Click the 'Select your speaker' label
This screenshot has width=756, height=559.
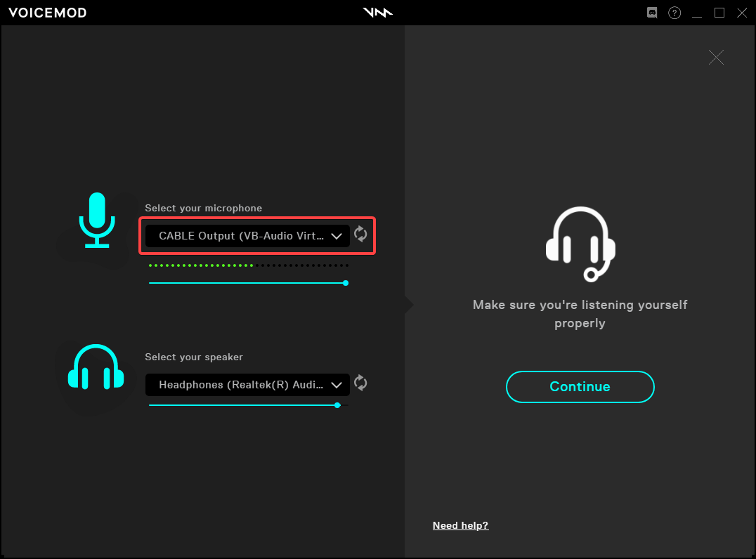(194, 357)
